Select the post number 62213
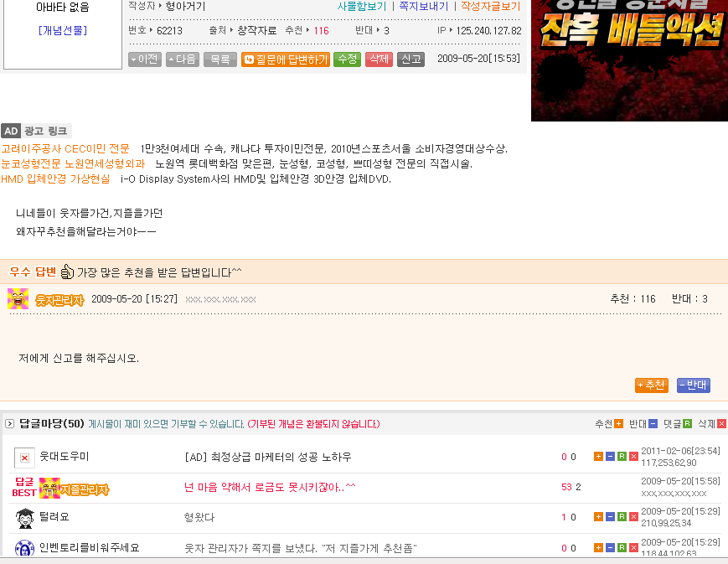The height and width of the screenshot is (564, 728). tap(169, 31)
